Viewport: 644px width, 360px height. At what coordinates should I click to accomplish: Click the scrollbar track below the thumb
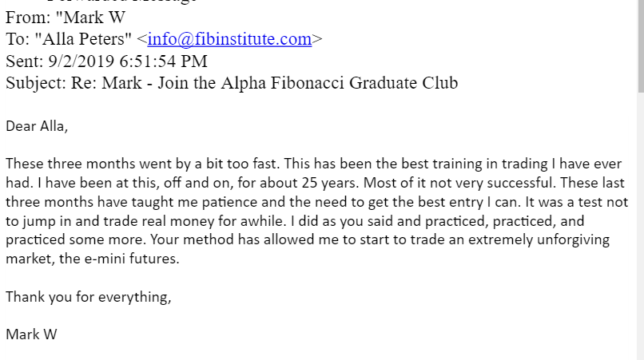tap(641, 226)
